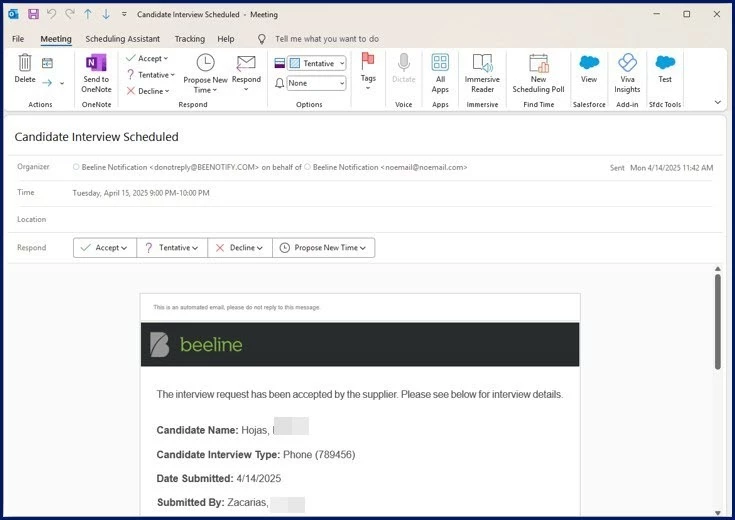Click the Forward arrow in Actions group

coord(47,83)
